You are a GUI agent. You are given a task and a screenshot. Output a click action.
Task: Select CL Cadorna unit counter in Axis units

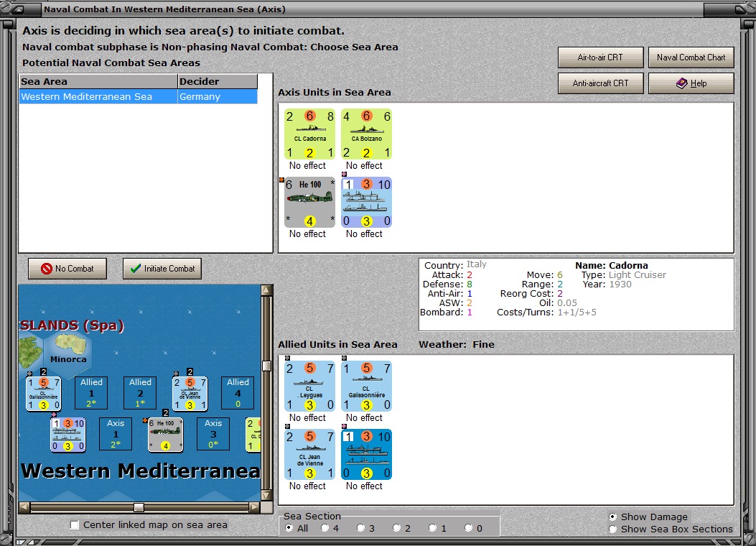tap(309, 134)
